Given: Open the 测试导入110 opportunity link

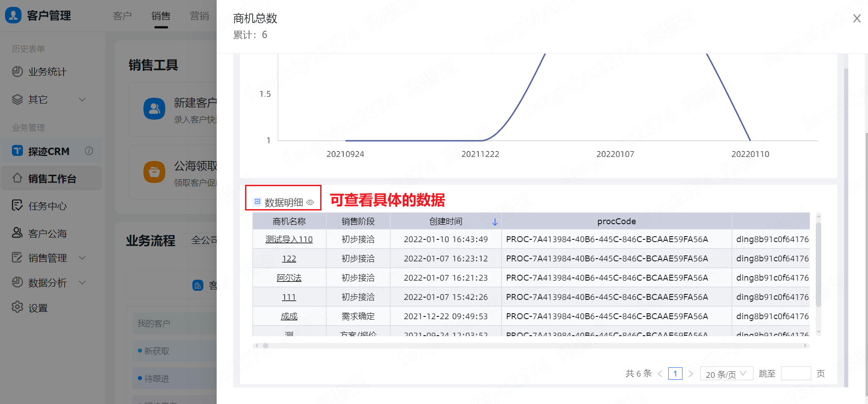Looking at the screenshot, I should coord(289,239).
